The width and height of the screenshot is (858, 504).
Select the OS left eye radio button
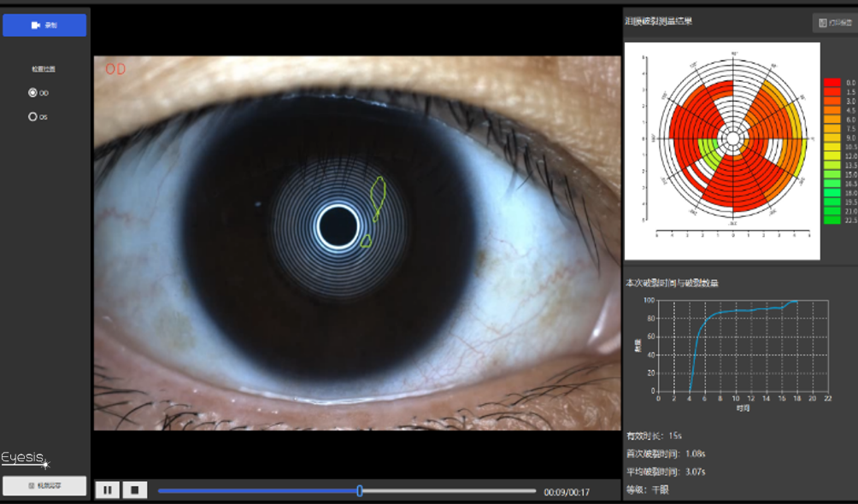point(32,116)
